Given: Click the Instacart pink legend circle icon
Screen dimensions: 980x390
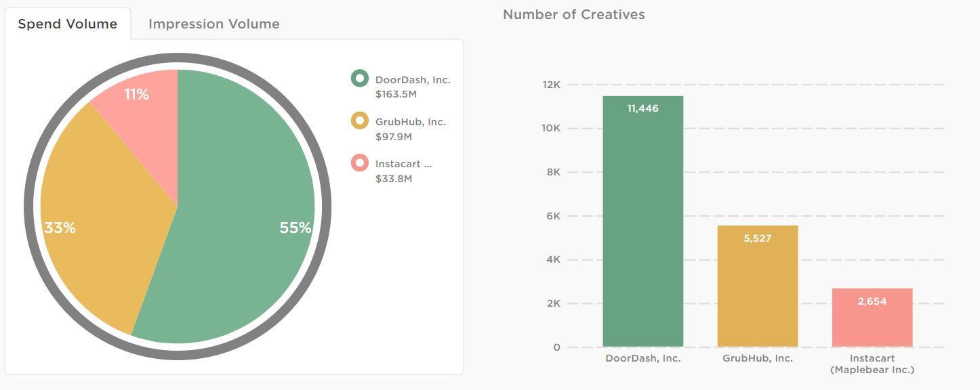Looking at the screenshot, I should click(x=359, y=163).
